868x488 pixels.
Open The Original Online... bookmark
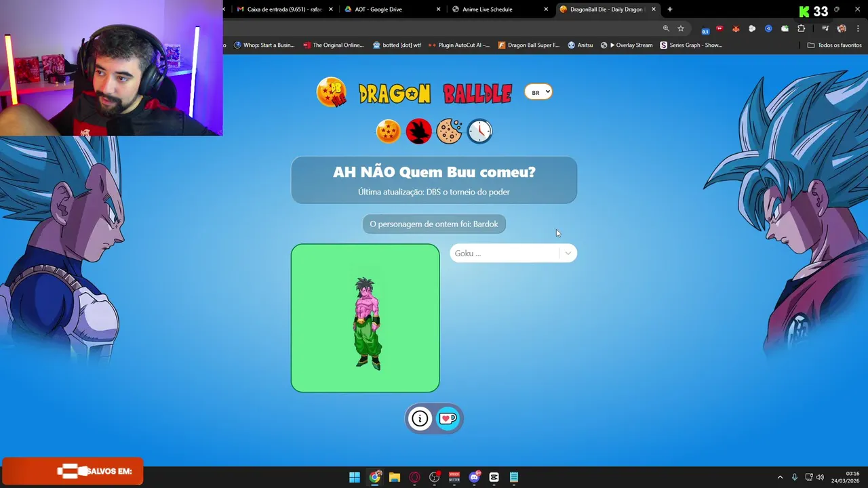[x=334, y=45]
